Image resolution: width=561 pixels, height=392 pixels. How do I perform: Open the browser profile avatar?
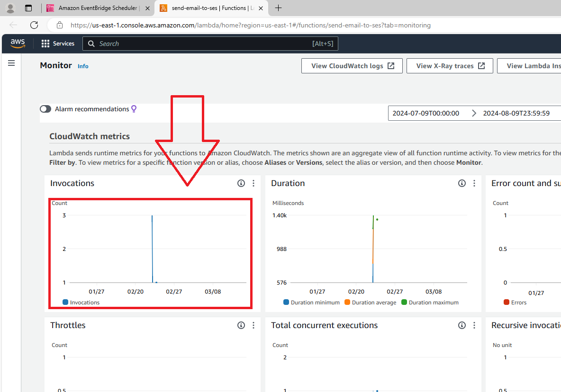10,8
